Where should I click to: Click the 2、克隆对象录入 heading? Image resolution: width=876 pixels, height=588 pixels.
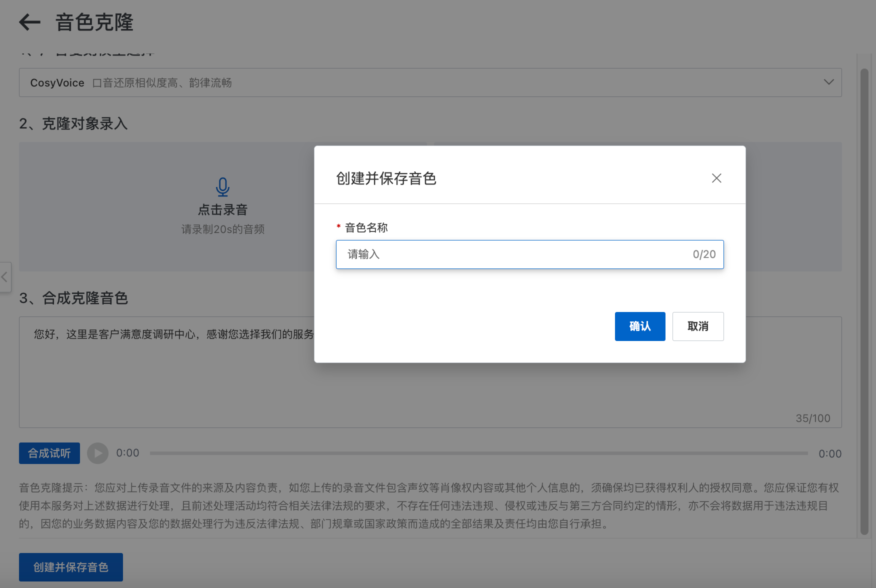click(x=73, y=123)
